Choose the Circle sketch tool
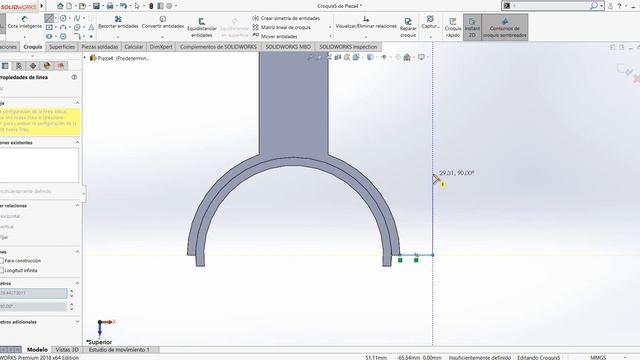The width and height of the screenshot is (640, 360). pyautogui.click(x=63, y=18)
